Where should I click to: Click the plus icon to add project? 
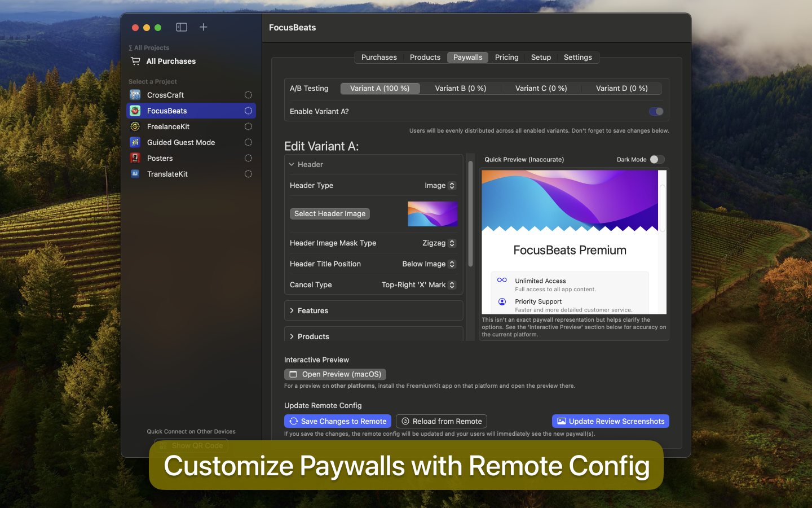(204, 27)
